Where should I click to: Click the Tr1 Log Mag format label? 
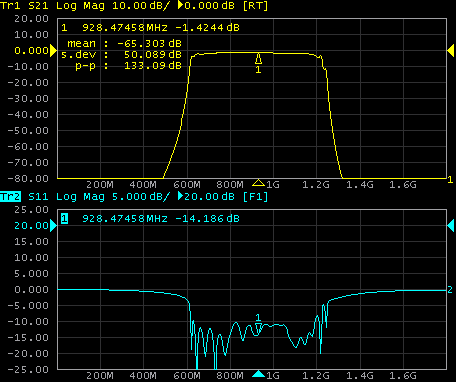80,6
